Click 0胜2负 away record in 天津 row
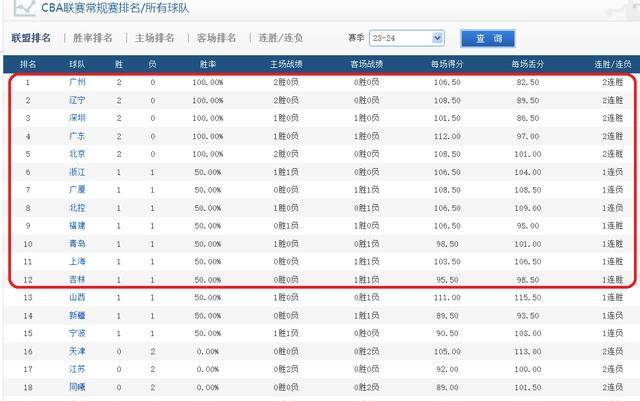 (367, 351)
